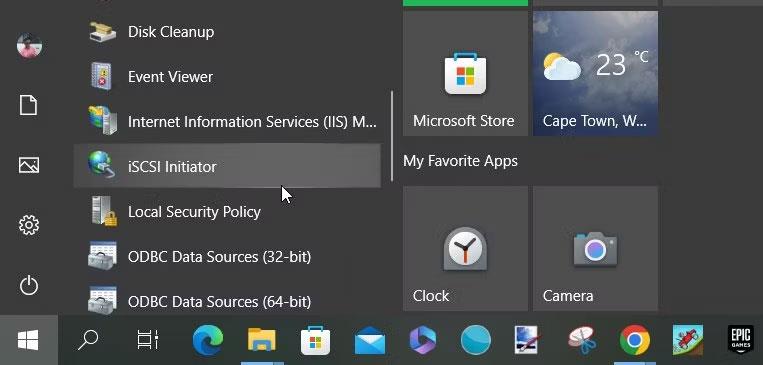Open Settings gear in Start sidebar

(x=29, y=225)
